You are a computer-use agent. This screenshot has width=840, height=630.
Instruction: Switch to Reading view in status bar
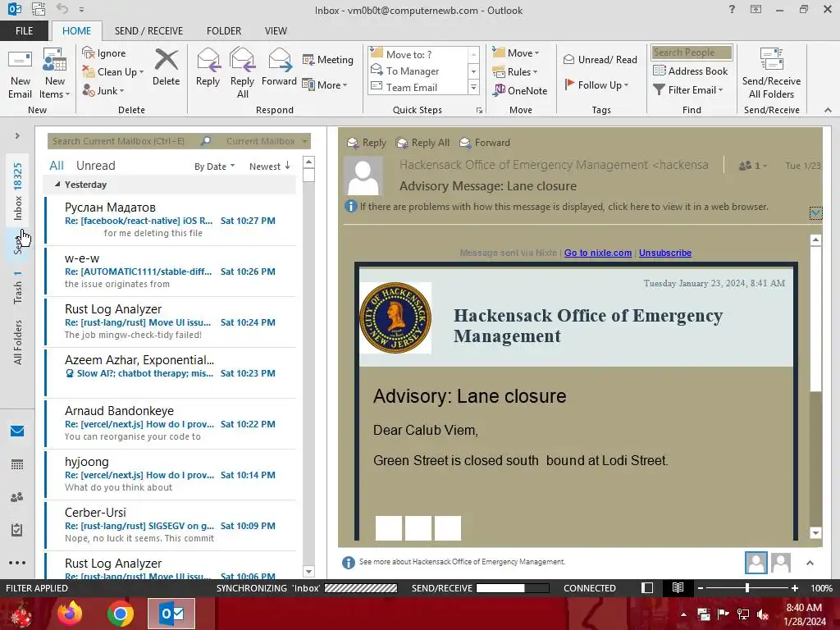point(678,587)
